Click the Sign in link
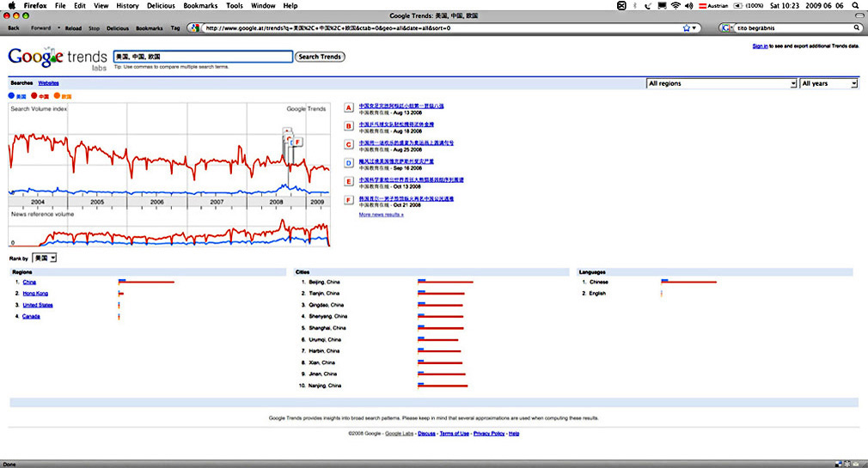 760,46
